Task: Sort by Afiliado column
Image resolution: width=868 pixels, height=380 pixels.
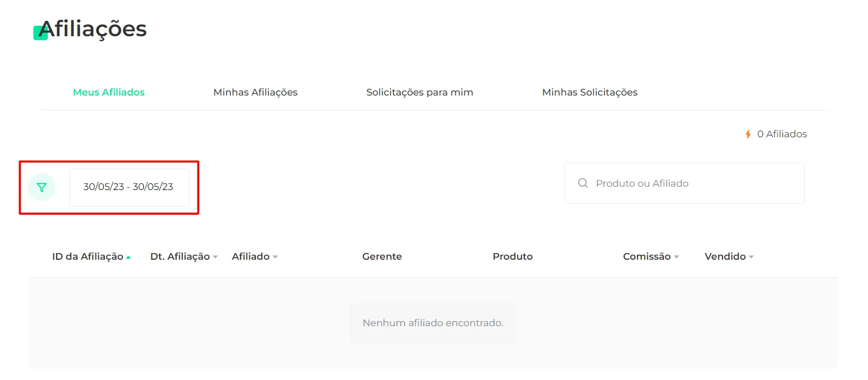Action: 255,256
